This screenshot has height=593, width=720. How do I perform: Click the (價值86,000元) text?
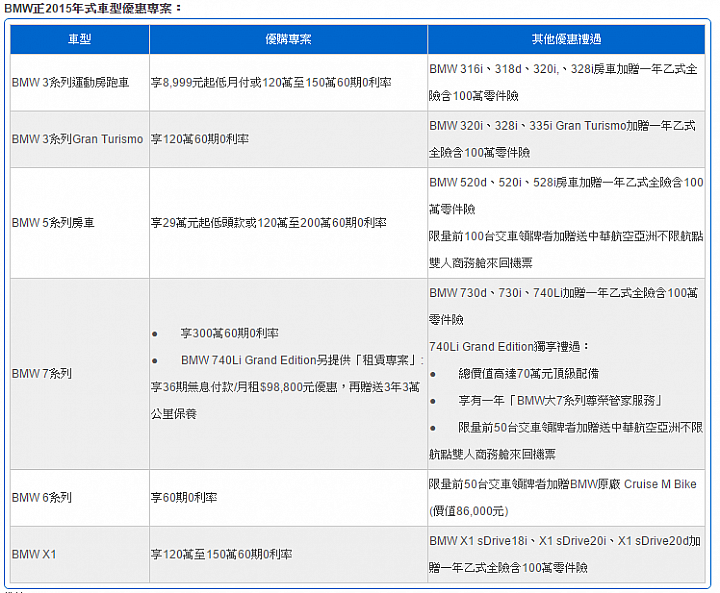[x=469, y=511]
